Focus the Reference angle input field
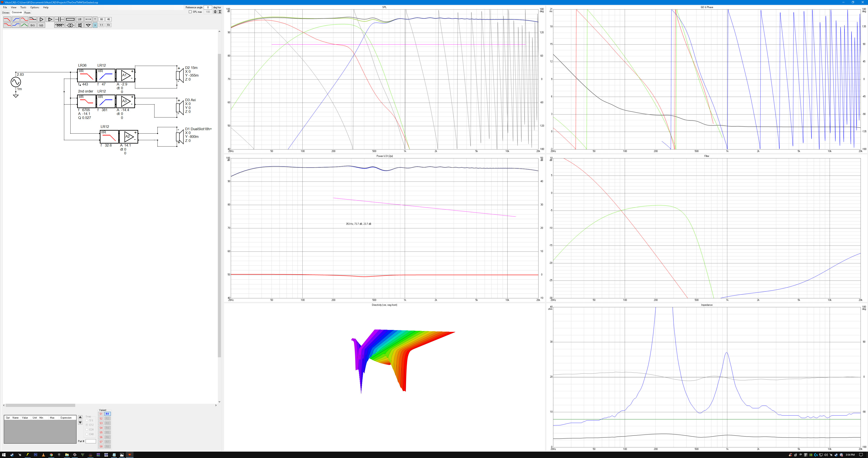 pyautogui.click(x=207, y=7)
